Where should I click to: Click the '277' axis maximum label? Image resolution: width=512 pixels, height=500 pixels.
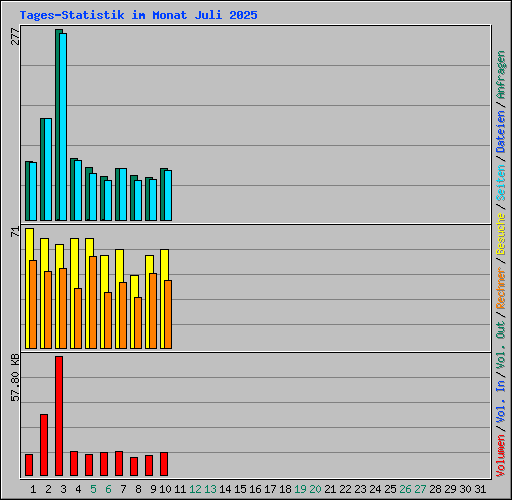[x=15, y=37]
